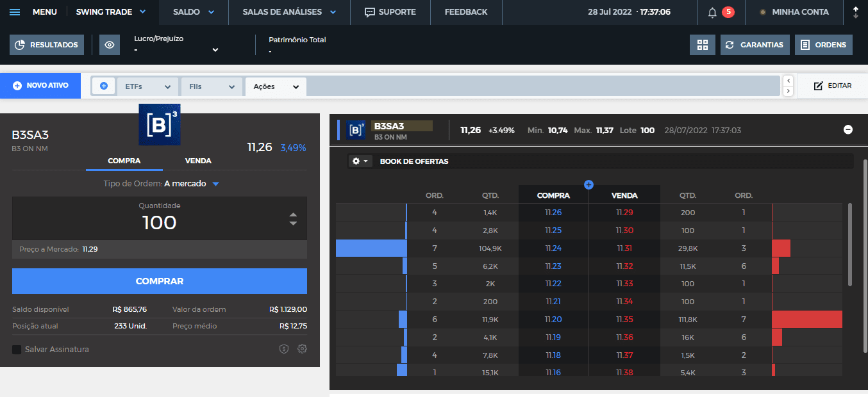Click the offer book vertical scrollbar
The height and width of the screenshot is (397, 868).
tap(850, 243)
